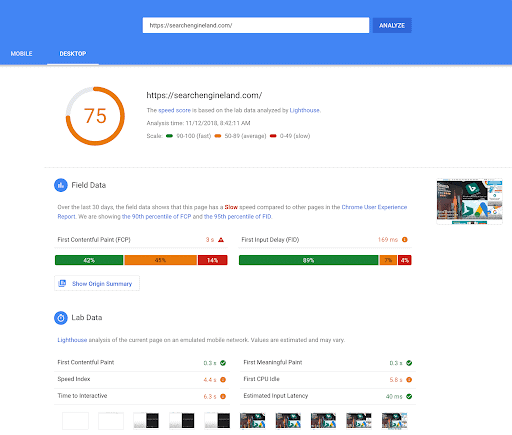512x435 pixels.
Task: Click the ANALYZE button
Action: (x=392, y=25)
